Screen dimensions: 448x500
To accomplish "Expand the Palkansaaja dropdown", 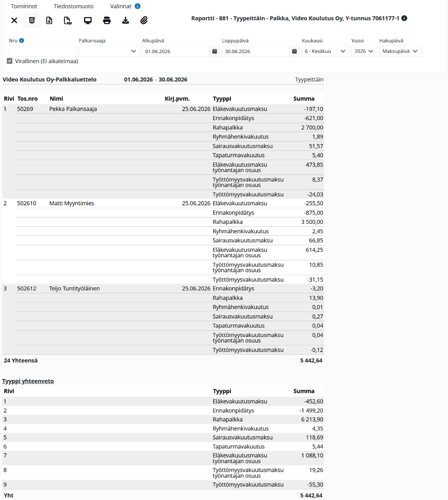I will 109,51.
